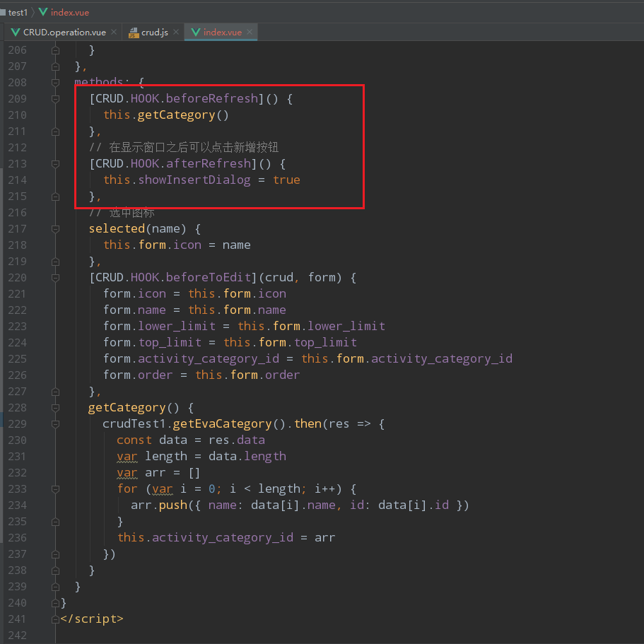The height and width of the screenshot is (644, 644).
Task: Click the fold end marker at line 215
Action: (x=55, y=197)
